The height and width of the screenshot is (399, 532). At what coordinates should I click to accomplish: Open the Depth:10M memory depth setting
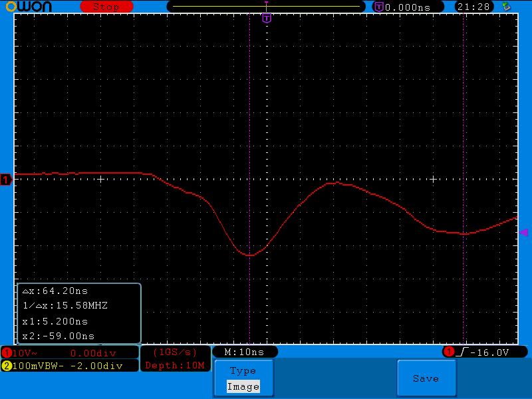click(x=176, y=365)
